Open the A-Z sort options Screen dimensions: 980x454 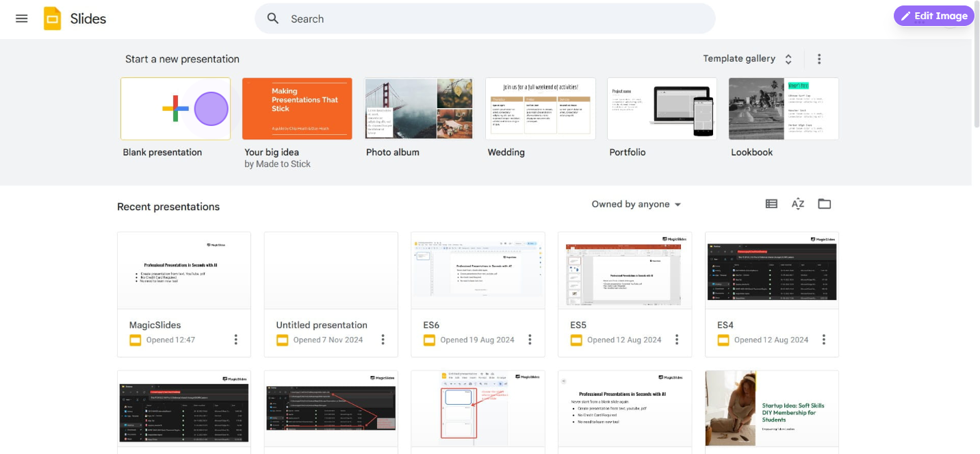[798, 204]
